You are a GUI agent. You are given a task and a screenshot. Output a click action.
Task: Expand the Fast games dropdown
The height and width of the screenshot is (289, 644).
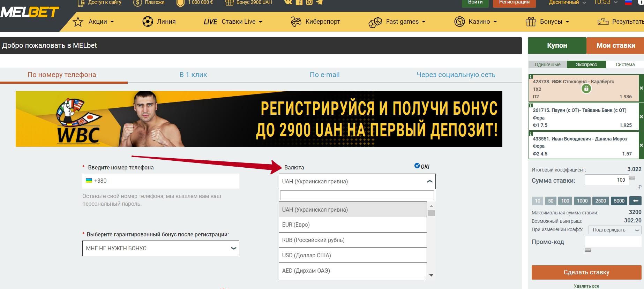(424, 22)
